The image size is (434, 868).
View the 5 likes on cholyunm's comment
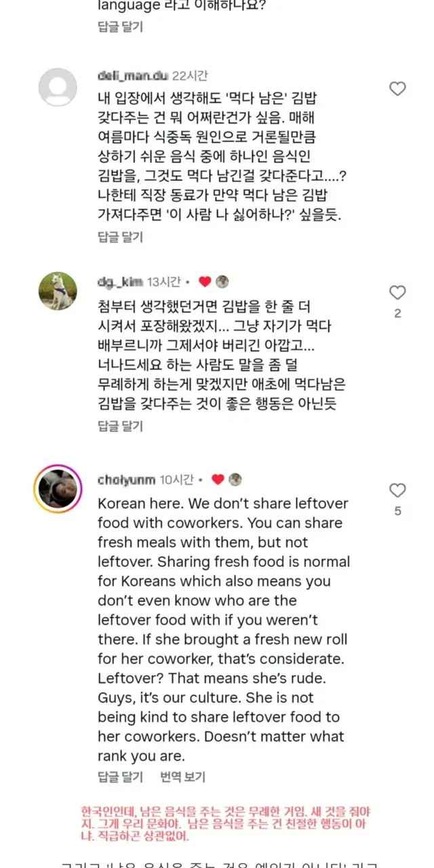tap(397, 511)
